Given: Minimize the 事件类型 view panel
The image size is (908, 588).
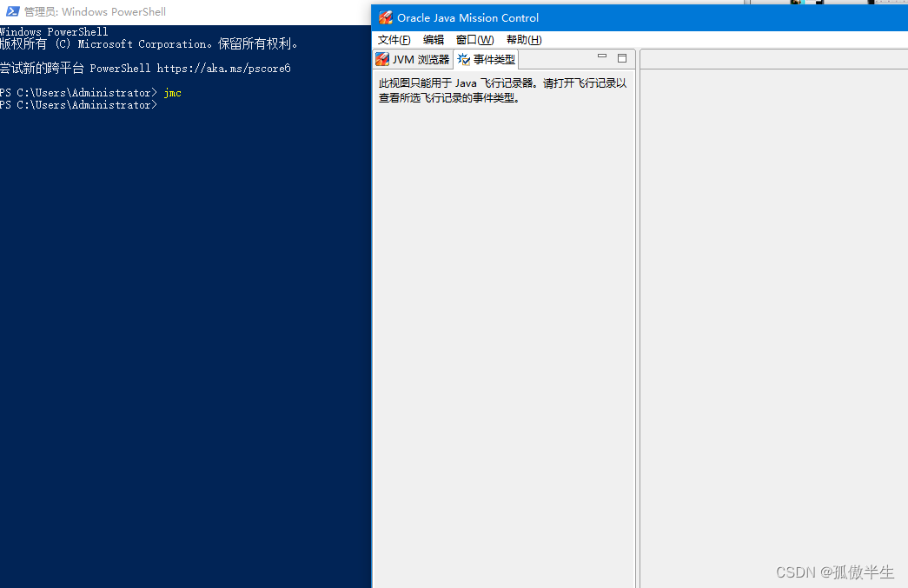Looking at the screenshot, I should pos(602,56).
